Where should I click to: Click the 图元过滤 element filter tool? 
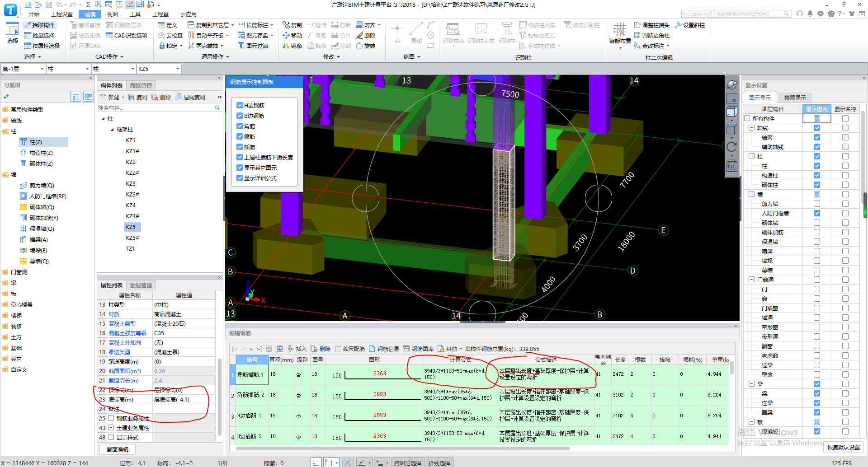point(253,46)
